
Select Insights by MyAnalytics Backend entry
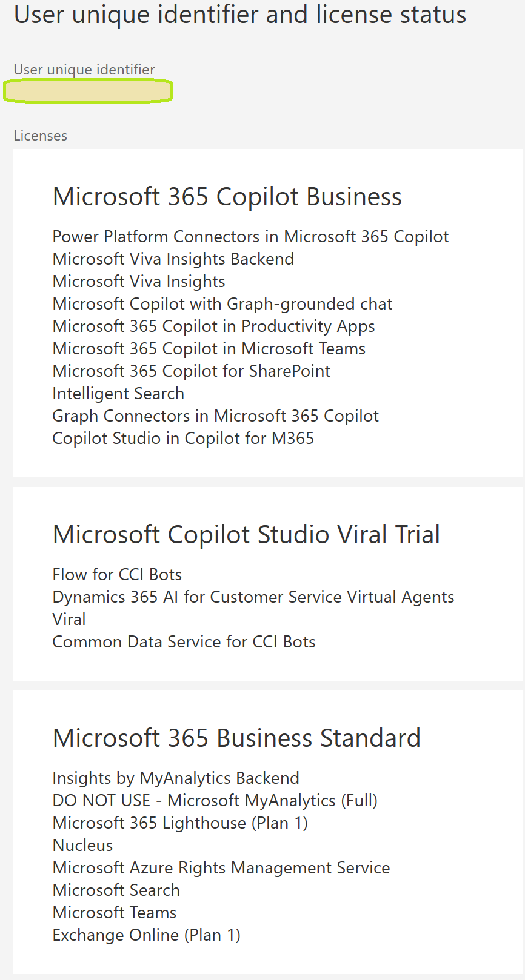tap(176, 778)
